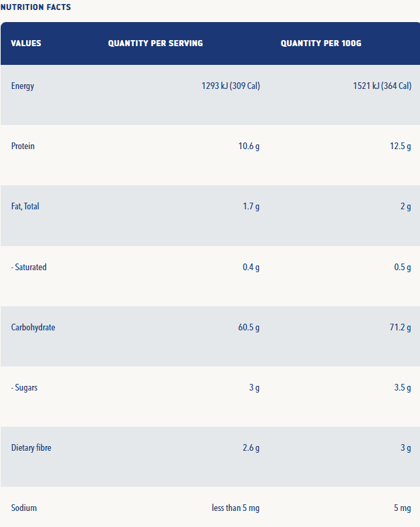Select the 3.5 g sugars per 100g value
420x527 pixels.
point(403,388)
